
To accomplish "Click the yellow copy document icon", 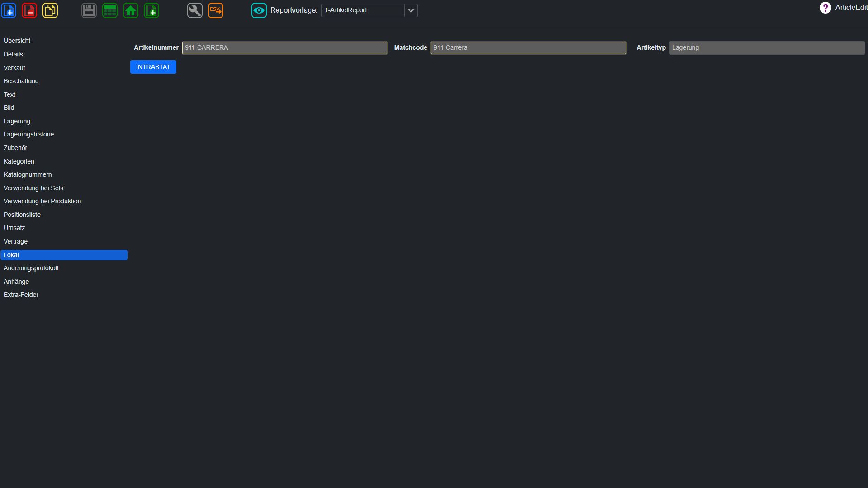I will pos(50,10).
